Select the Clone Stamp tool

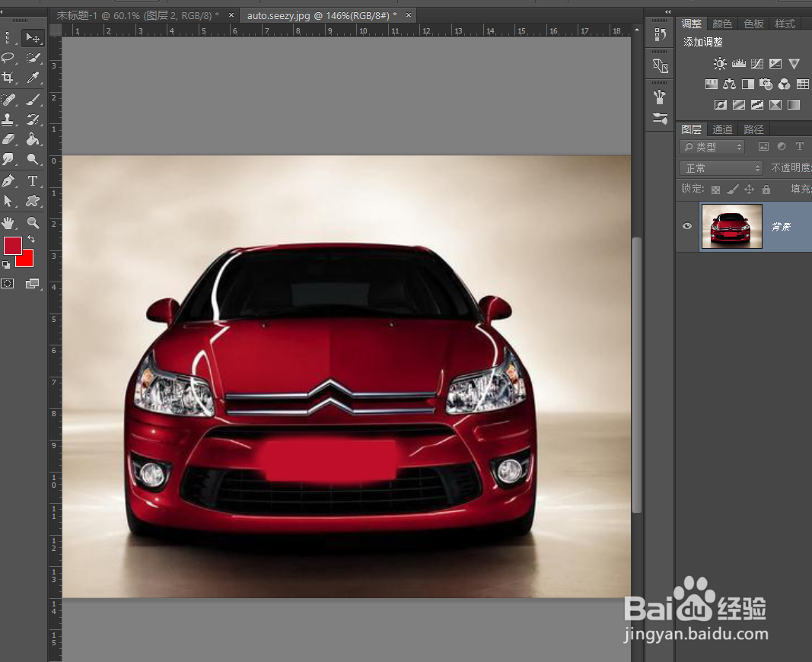point(8,119)
